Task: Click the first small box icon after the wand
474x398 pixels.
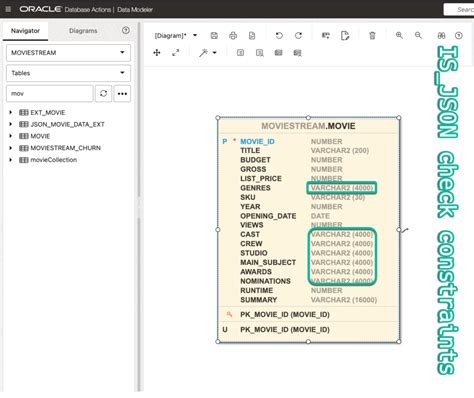Action: [x=240, y=53]
